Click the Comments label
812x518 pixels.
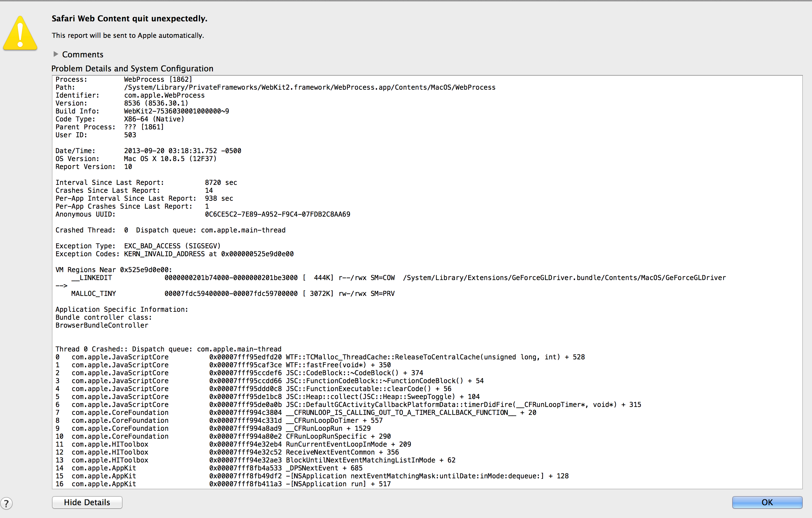click(83, 54)
